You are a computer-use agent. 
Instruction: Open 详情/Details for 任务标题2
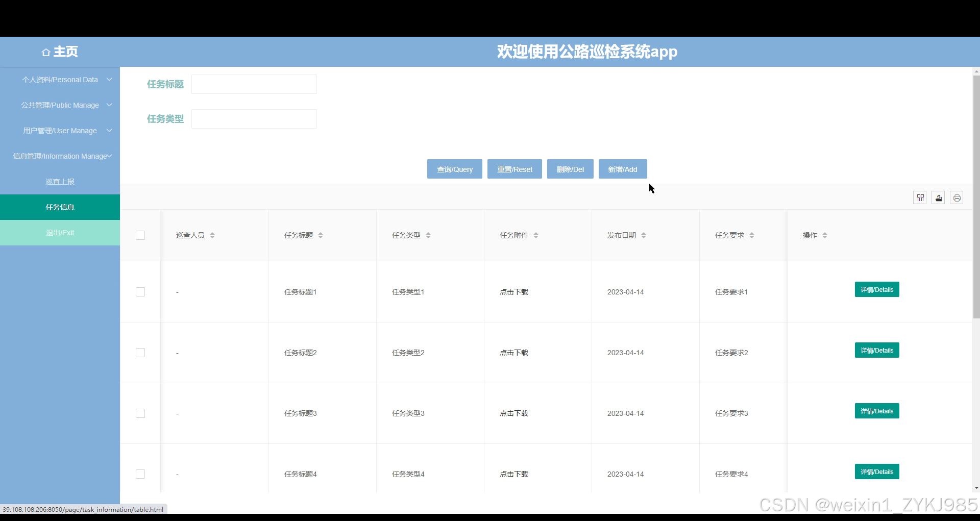coord(877,350)
